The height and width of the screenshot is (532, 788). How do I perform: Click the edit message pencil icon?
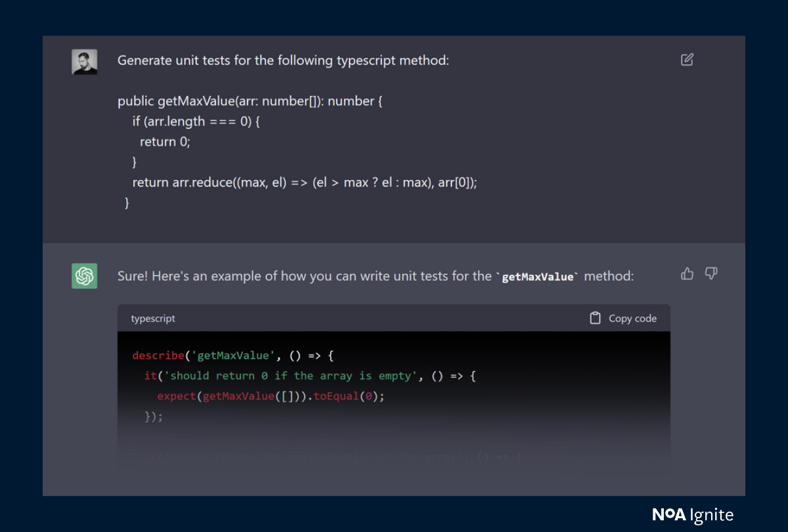click(687, 60)
